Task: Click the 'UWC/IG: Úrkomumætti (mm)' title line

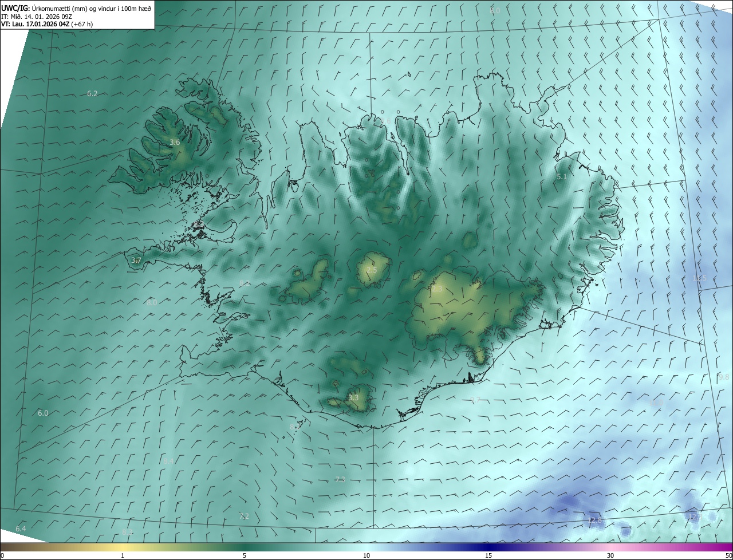Action: coord(76,8)
